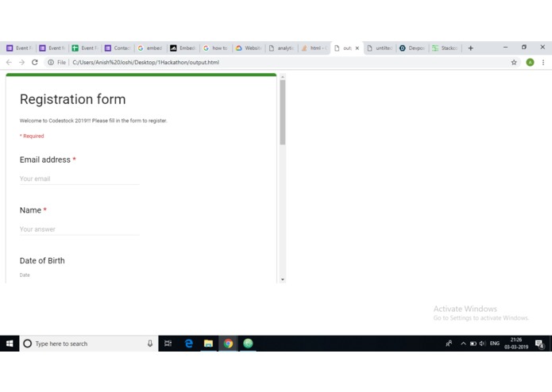Click form scrollbar down arrow
This screenshot has width=552, height=392.
pos(282,279)
